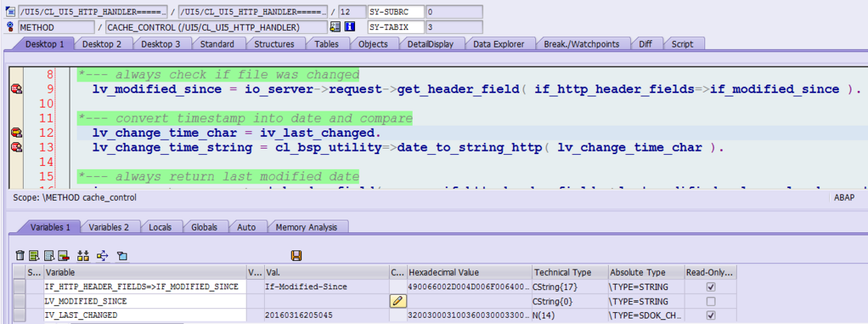Screen dimensions: 868x324
Task: Click the third gray list icon in variables toolbar
Action: [x=49, y=255]
